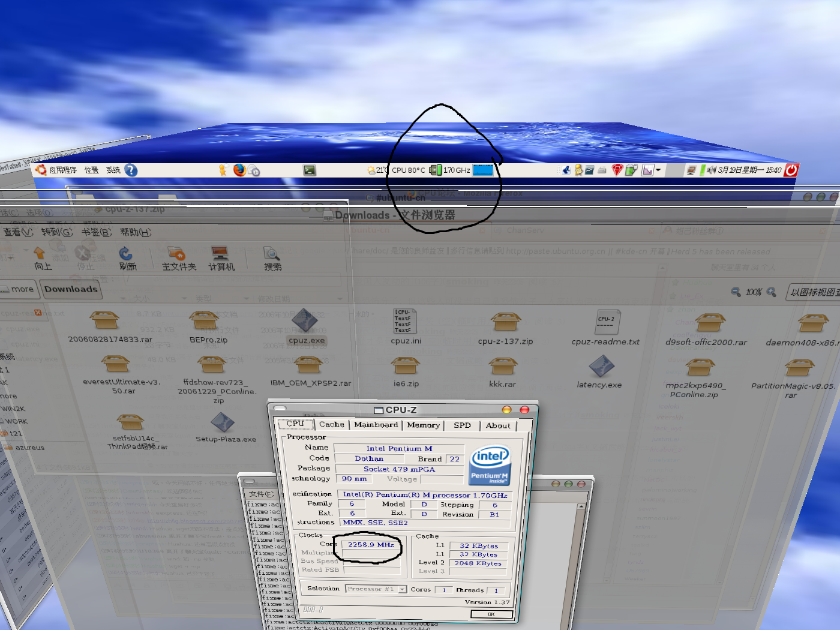This screenshot has width=840, height=630.
Task: Open the terminal launcher in the panel
Action: click(310, 170)
